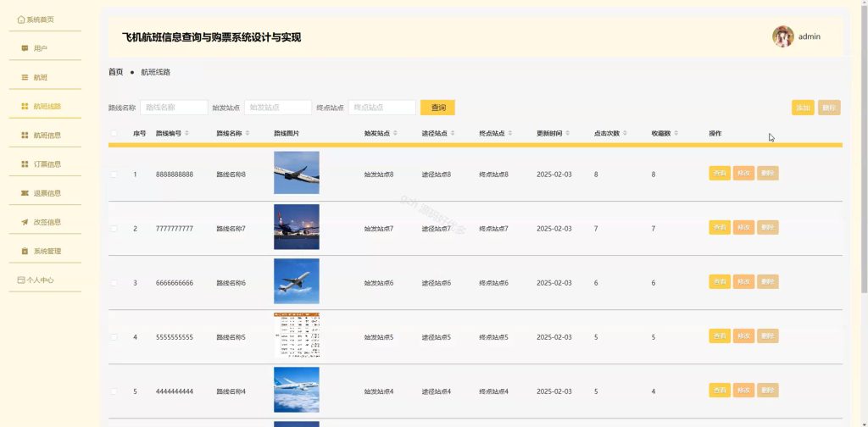Click 修改 for row 4444444444
Screen dimensions: 868x427
click(743, 390)
